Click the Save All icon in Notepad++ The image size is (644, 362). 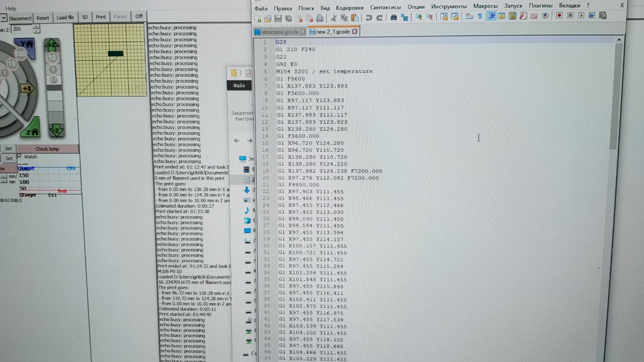coord(288,18)
